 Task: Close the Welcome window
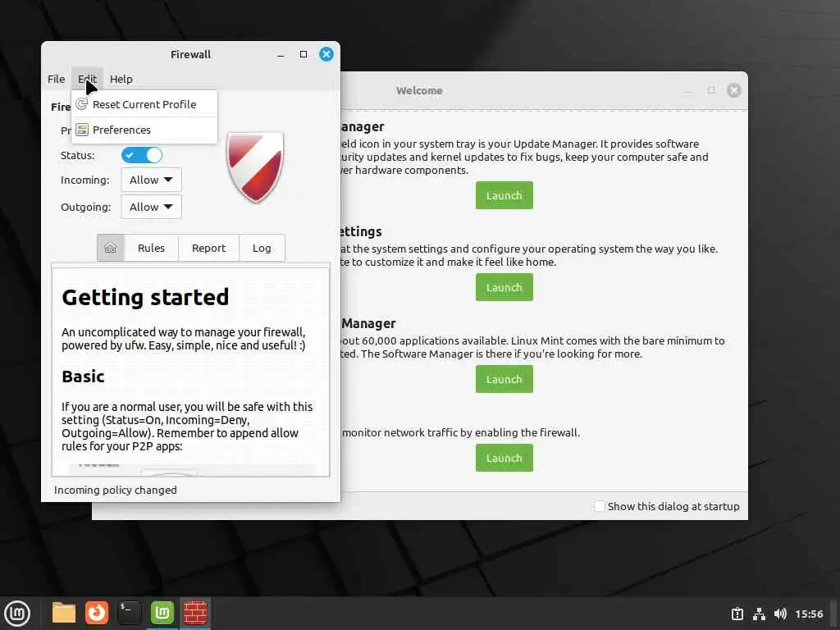(x=734, y=90)
